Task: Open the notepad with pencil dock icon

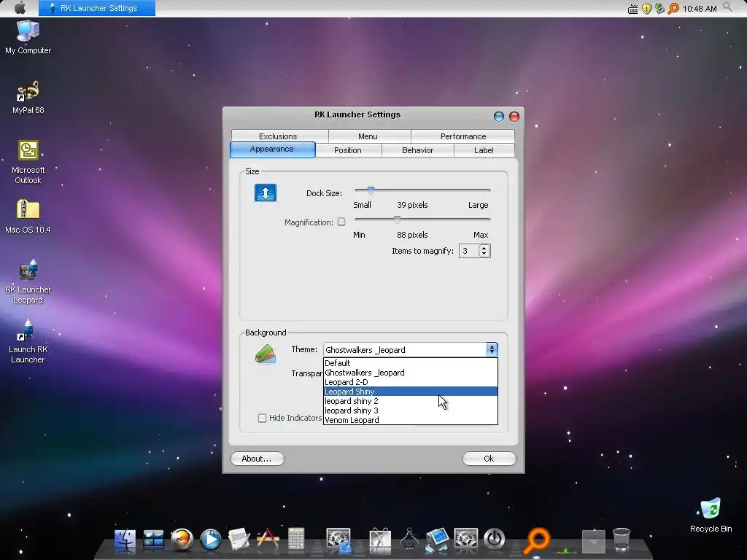Action: (x=239, y=540)
